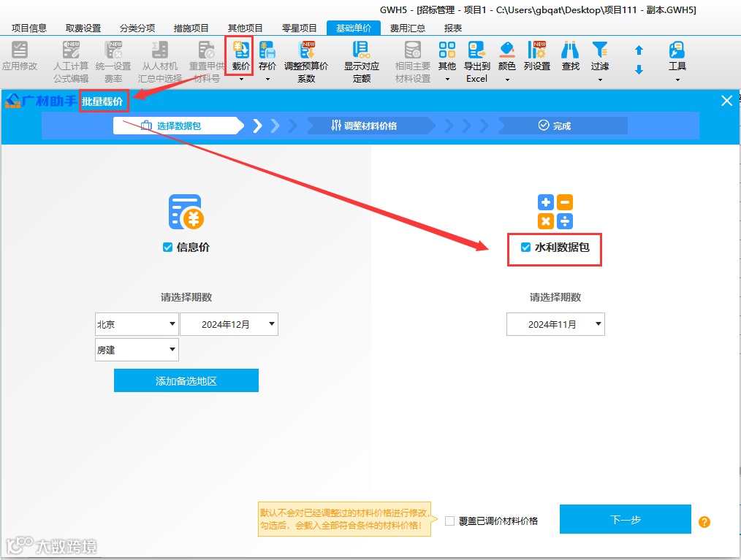The width and height of the screenshot is (741, 560).
Task: Switch to 费用汇总 tab
Action: point(407,28)
